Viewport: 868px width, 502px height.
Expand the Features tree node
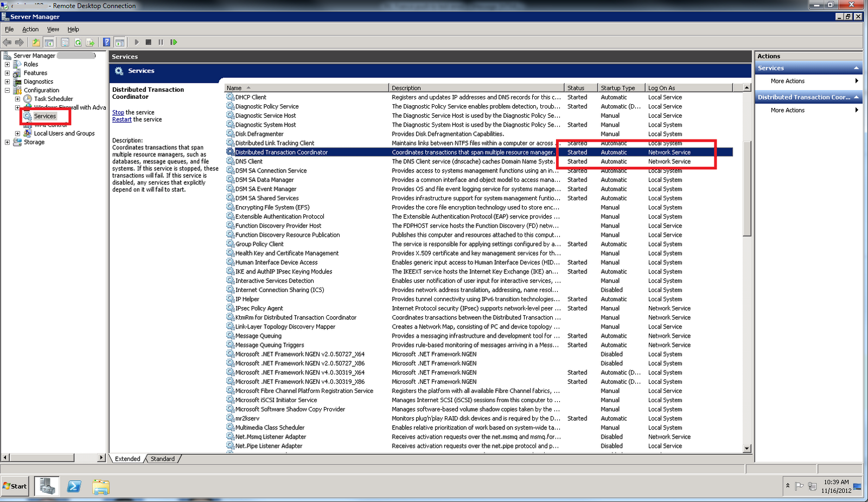pos(8,73)
